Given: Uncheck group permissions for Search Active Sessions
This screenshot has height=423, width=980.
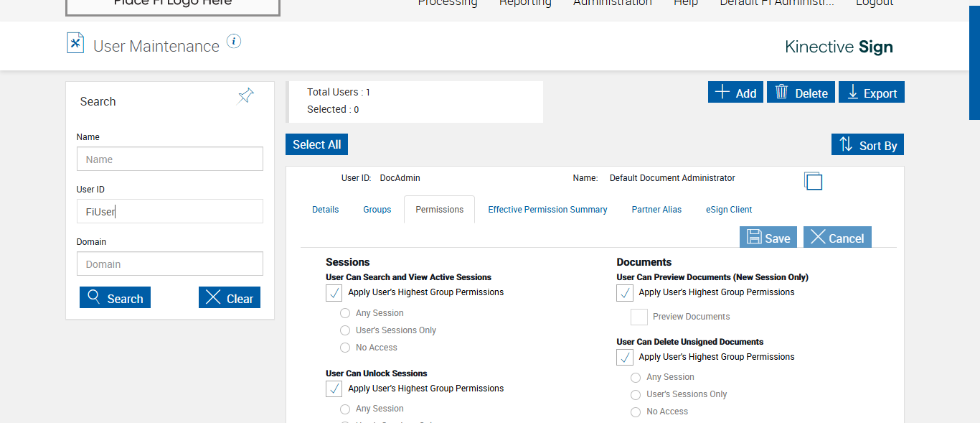Looking at the screenshot, I should [x=334, y=293].
